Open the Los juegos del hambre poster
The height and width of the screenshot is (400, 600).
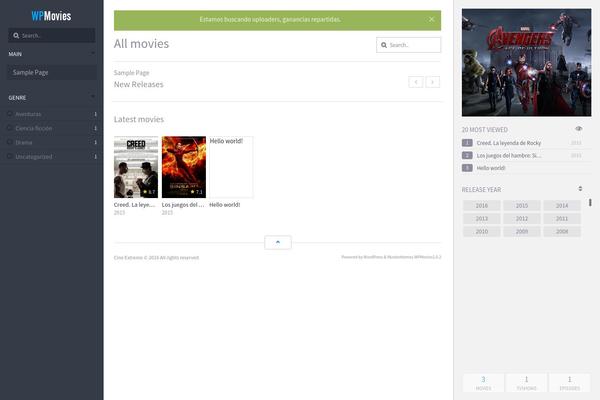[x=184, y=167]
